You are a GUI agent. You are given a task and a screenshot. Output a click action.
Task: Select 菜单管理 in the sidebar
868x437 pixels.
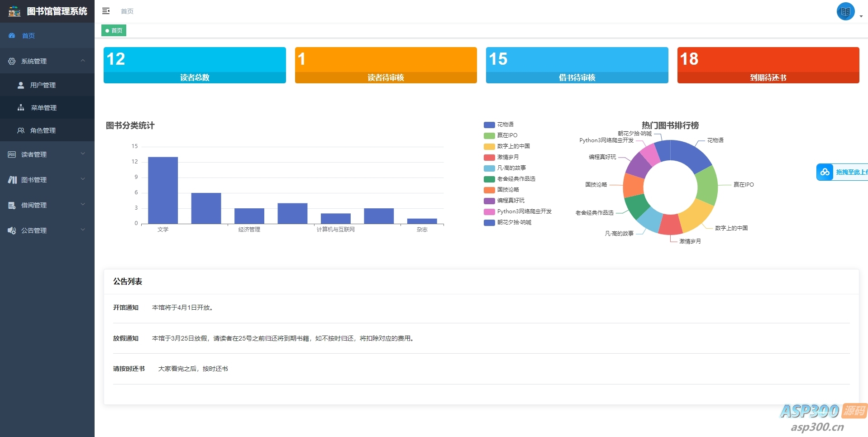(x=43, y=108)
